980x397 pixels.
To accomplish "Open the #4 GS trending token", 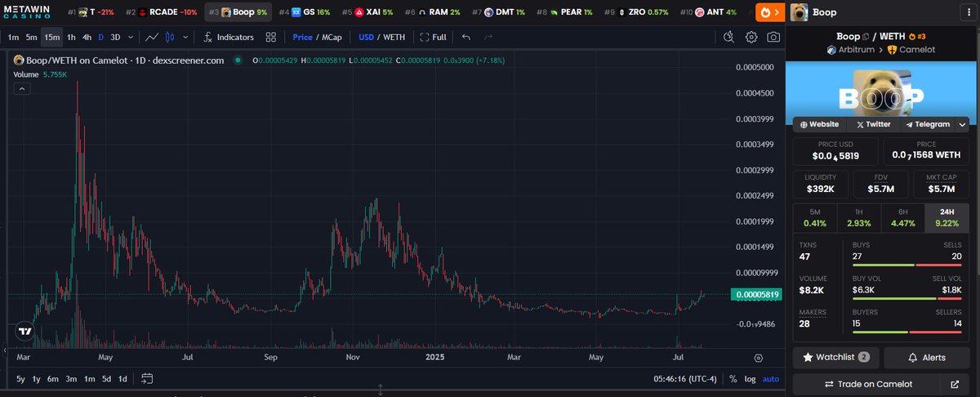I will click(x=304, y=12).
